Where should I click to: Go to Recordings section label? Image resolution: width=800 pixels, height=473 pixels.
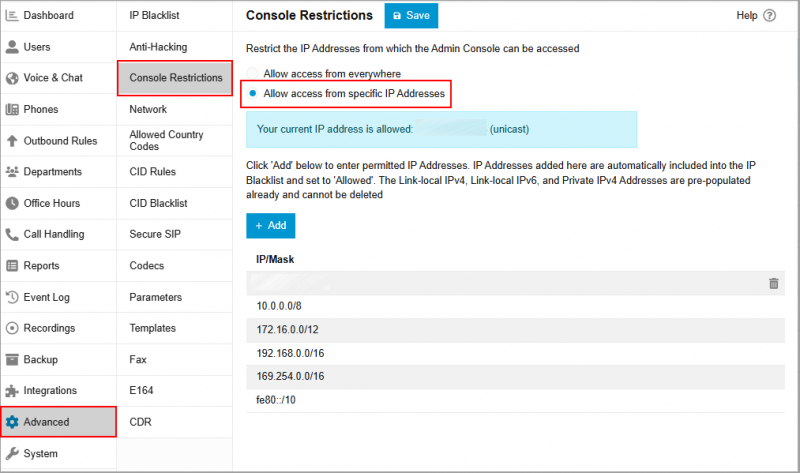point(49,328)
